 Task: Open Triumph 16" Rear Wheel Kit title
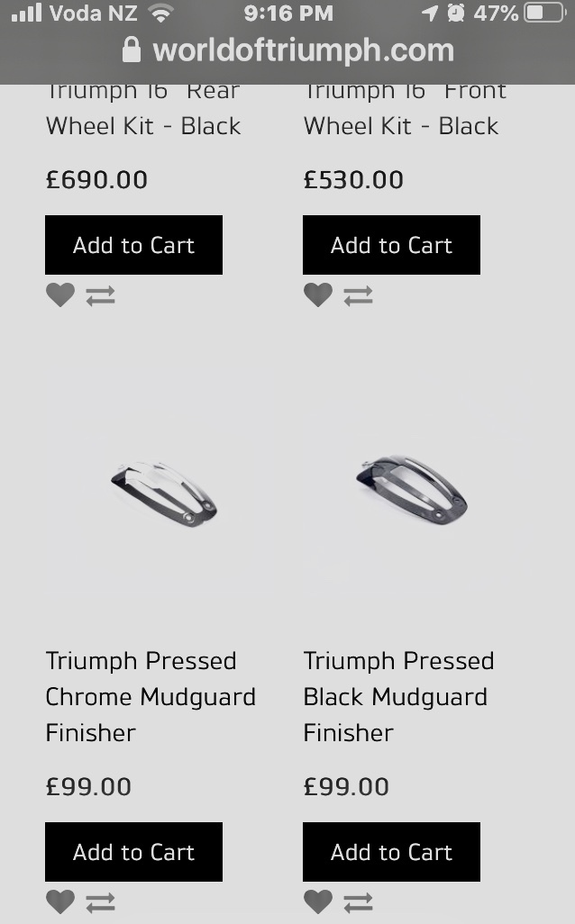click(x=143, y=110)
